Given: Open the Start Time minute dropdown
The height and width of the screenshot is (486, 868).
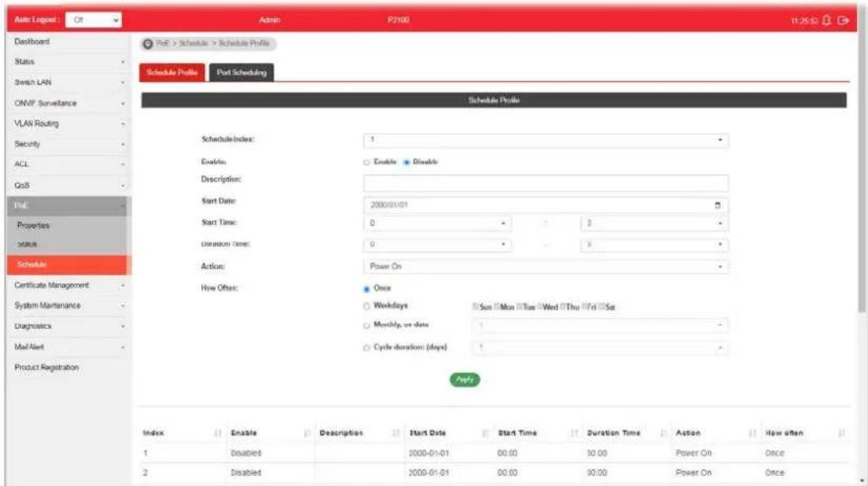Looking at the screenshot, I should [654, 223].
